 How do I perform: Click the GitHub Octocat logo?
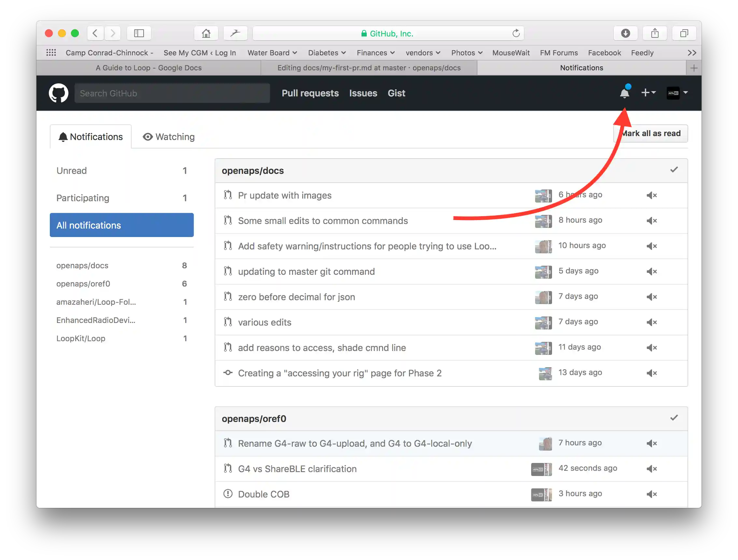point(58,93)
